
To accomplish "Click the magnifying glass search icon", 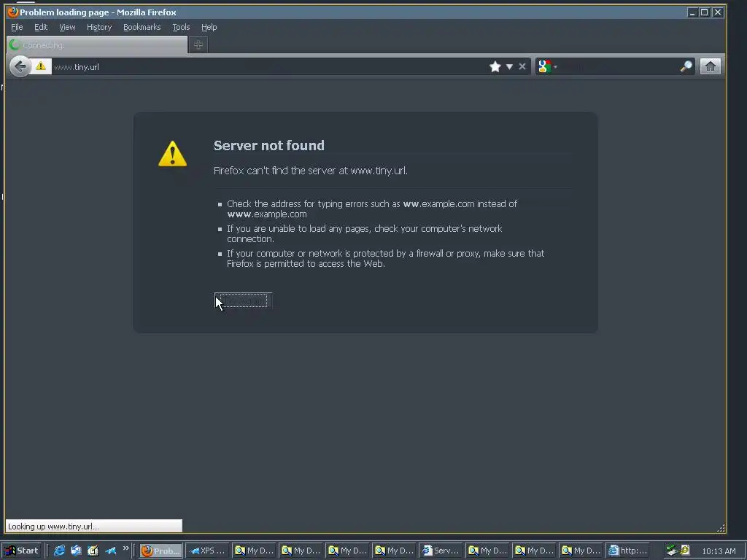I will tap(686, 66).
